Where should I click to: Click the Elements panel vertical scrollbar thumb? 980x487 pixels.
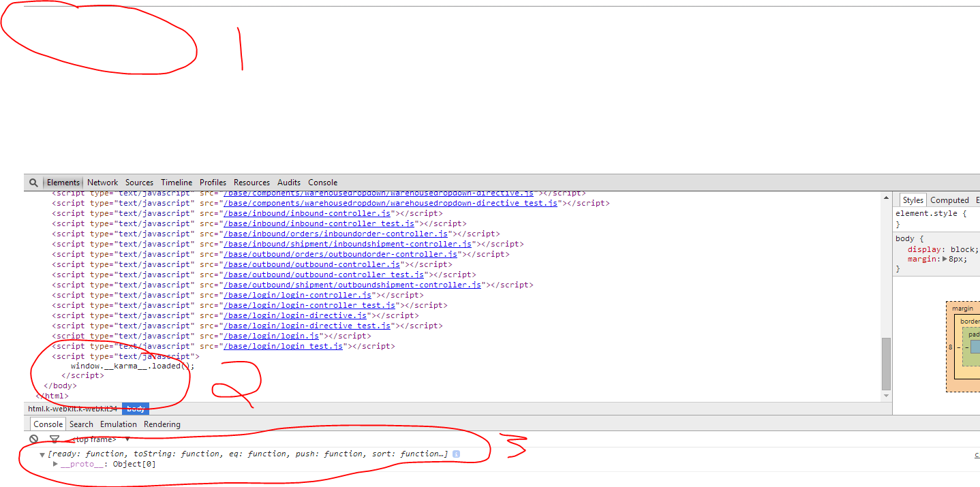coord(886,363)
